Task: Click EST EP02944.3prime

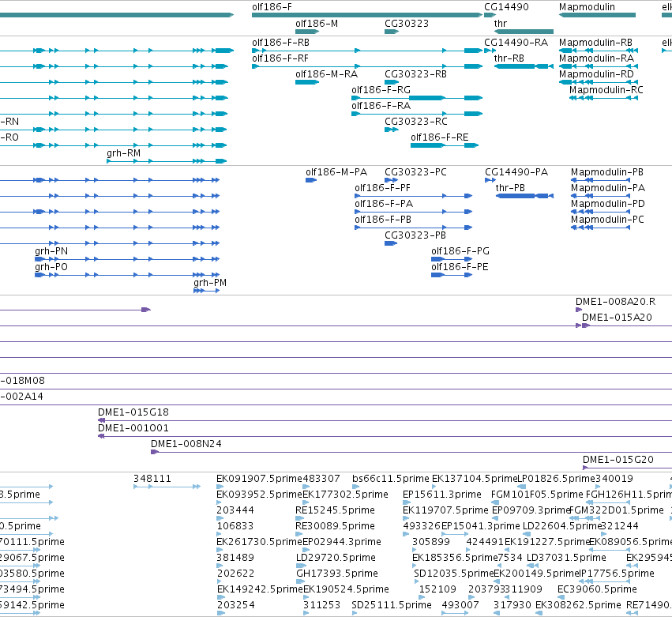Action: 306,550
